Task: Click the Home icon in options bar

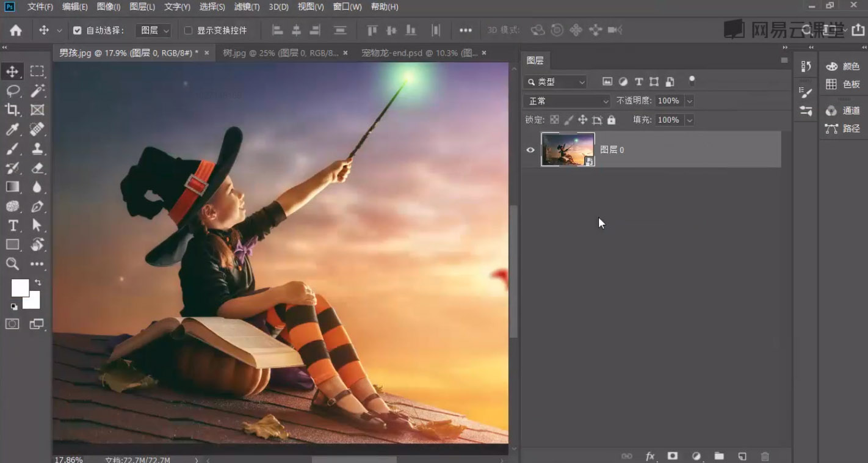Action: coord(16,30)
